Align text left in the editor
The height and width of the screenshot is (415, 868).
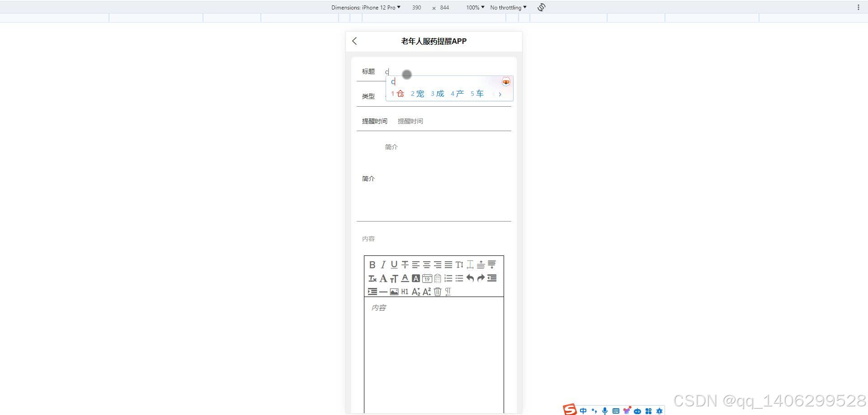point(415,265)
